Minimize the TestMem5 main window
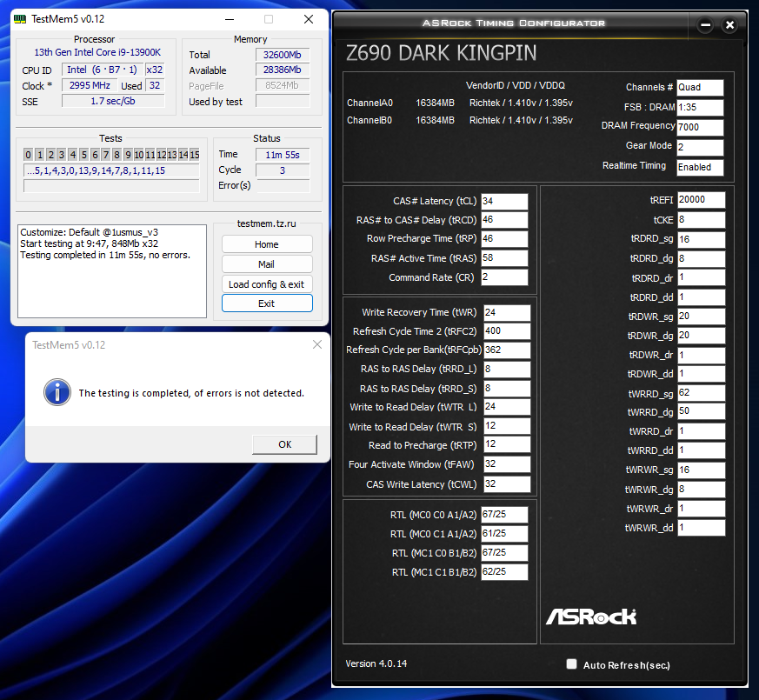The image size is (759, 700). 230,19
